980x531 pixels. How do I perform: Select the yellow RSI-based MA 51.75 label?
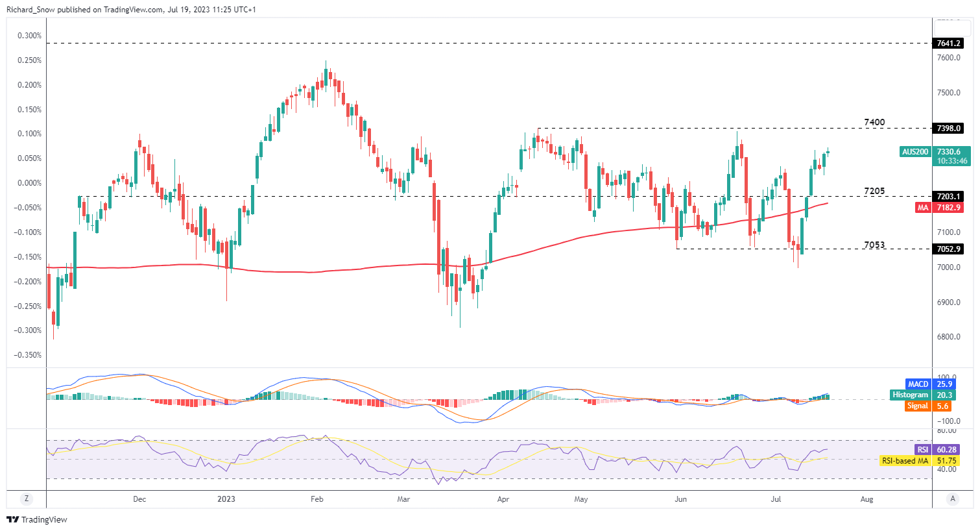point(920,461)
